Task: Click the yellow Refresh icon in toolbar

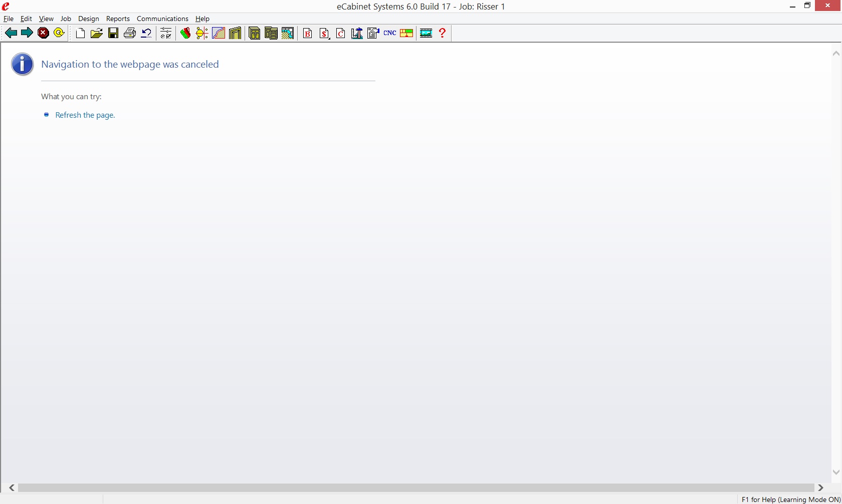Action: point(59,33)
